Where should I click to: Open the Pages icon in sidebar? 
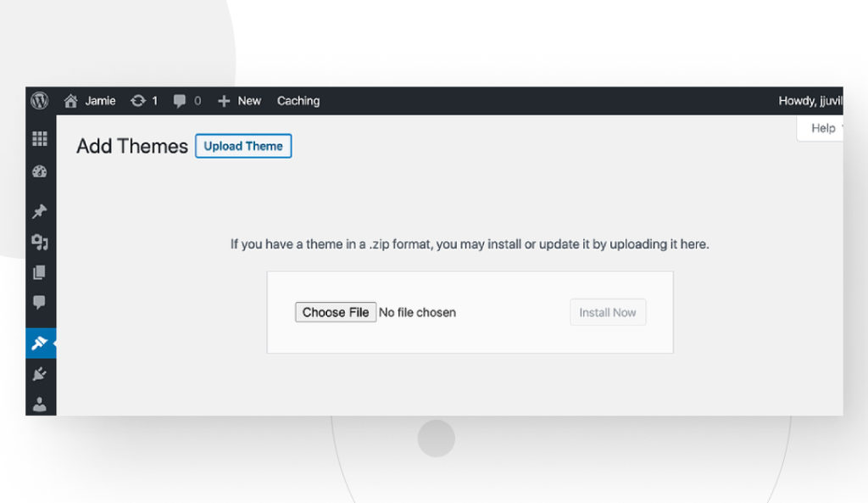[x=39, y=272]
